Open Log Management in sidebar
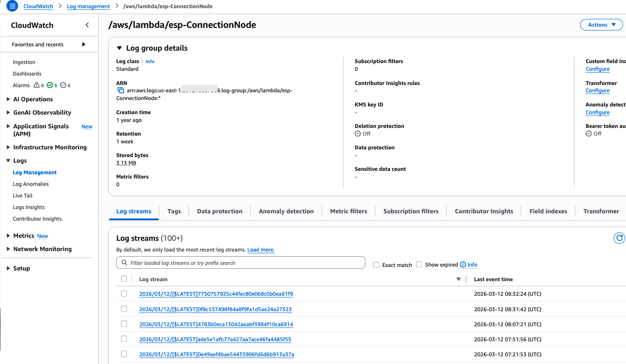 tap(35, 173)
